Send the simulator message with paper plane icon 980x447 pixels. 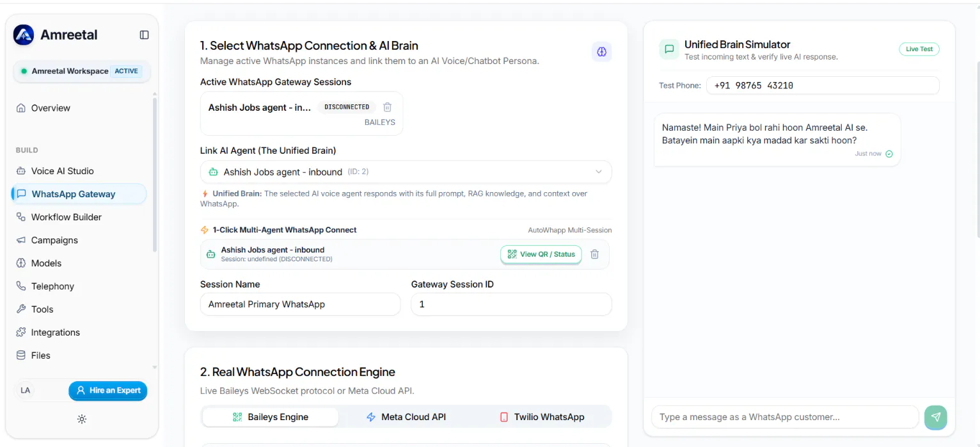click(x=935, y=417)
